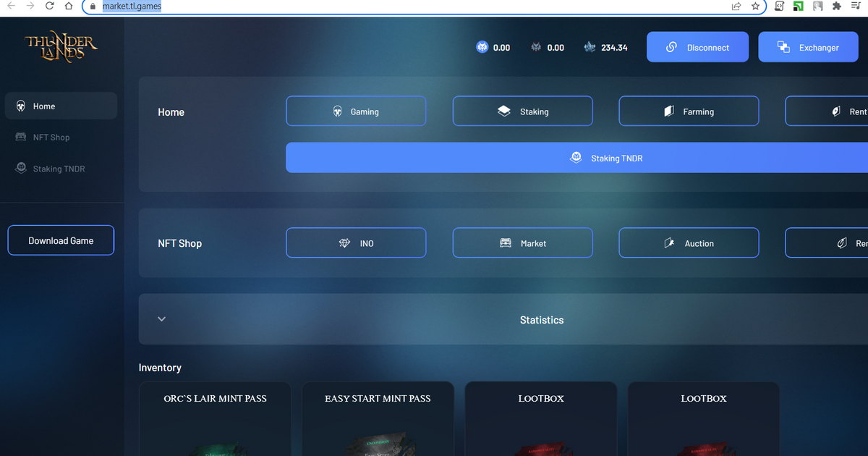Open the media controls playlist icon
The image size is (868, 456).
coord(856,6)
